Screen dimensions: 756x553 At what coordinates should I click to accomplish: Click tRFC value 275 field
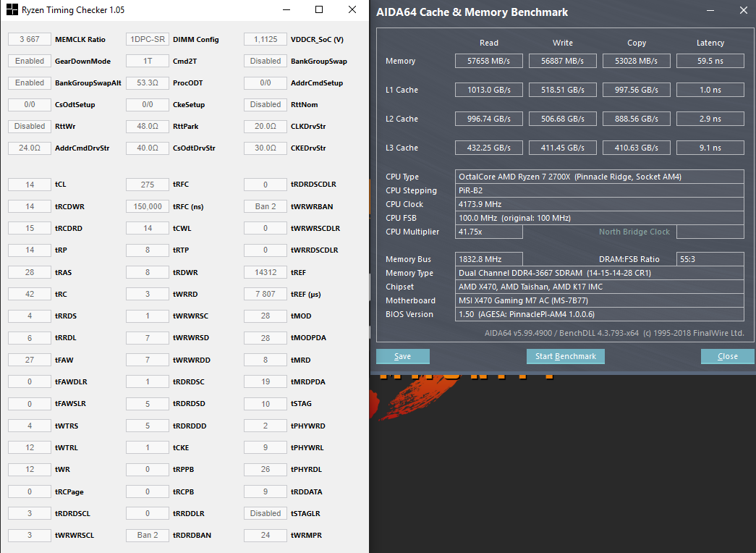(148, 185)
